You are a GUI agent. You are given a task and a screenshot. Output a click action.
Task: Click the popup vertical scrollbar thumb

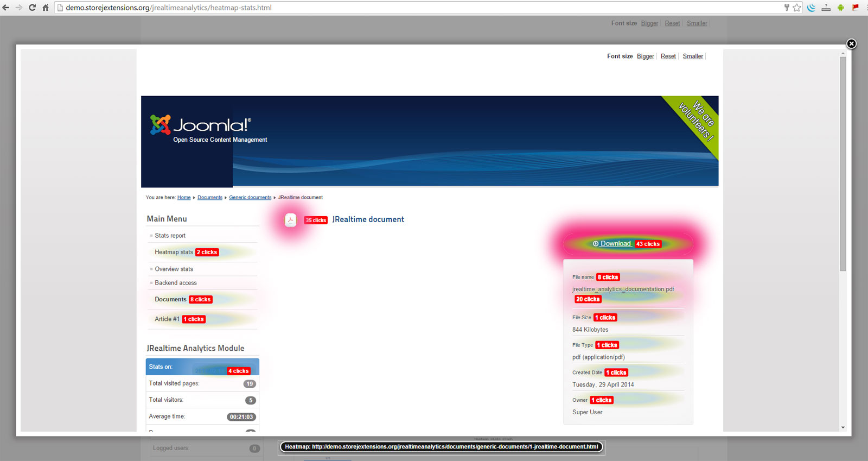pyautogui.click(x=843, y=164)
